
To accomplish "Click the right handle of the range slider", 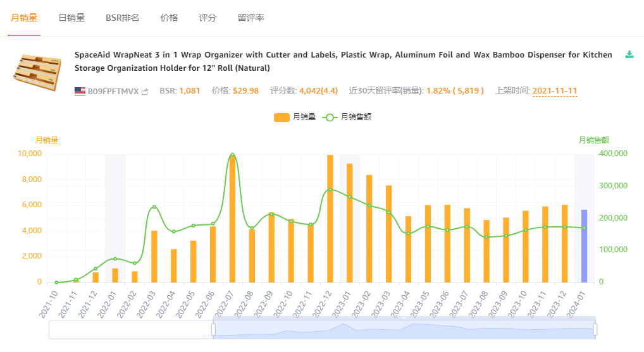I will point(595,329).
